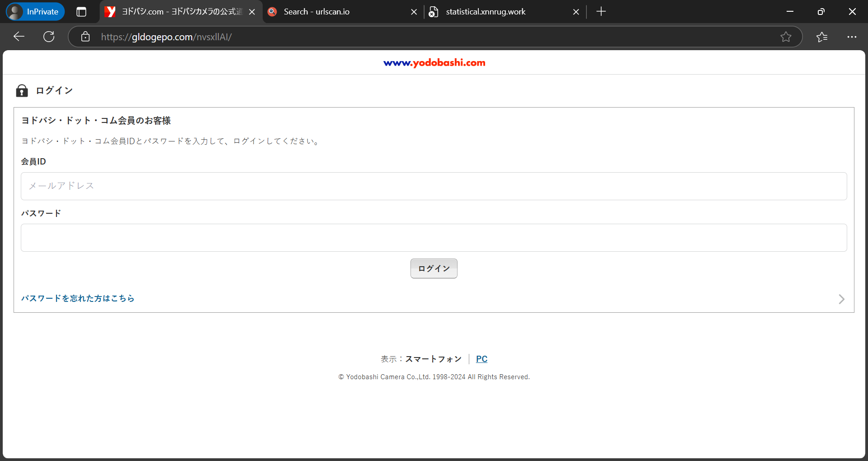Screen dimensions: 868x461
Task: Reload the page with the refresh icon
Action: (49, 37)
